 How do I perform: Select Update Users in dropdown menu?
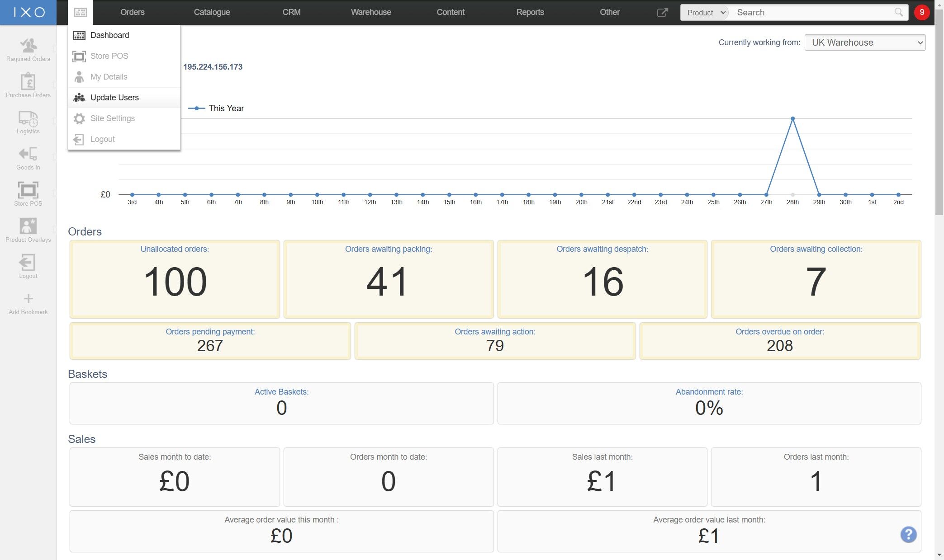(114, 98)
